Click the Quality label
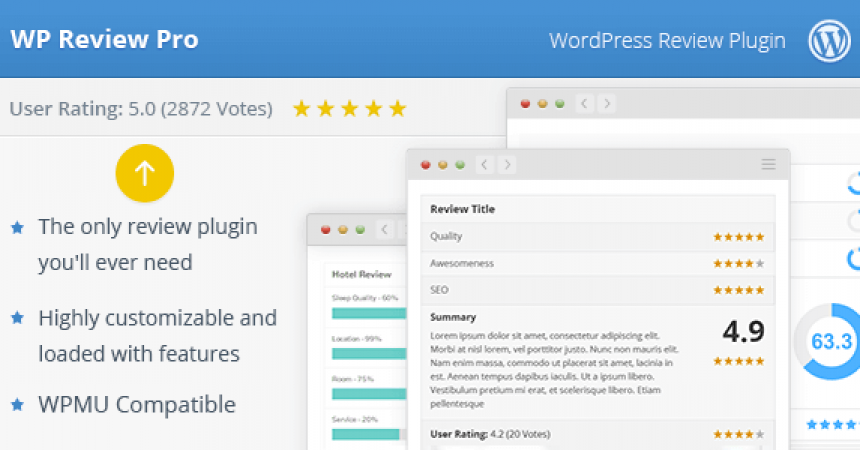Viewport: 860px width, 450px height. (x=446, y=236)
